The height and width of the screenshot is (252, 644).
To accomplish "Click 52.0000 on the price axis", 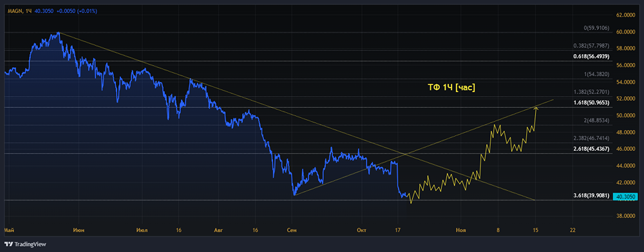I will [625, 99].
